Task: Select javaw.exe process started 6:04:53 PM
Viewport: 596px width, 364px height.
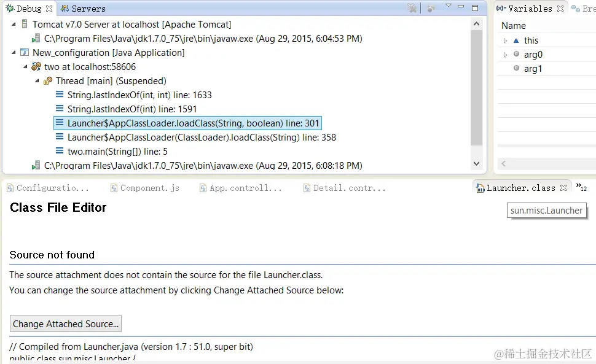Action: click(203, 38)
